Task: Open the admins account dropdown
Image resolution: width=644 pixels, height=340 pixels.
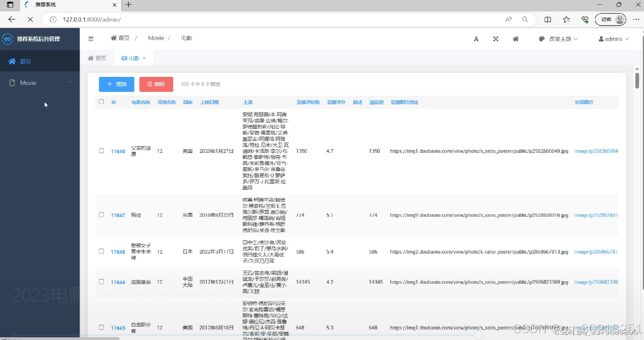Action: [613, 39]
